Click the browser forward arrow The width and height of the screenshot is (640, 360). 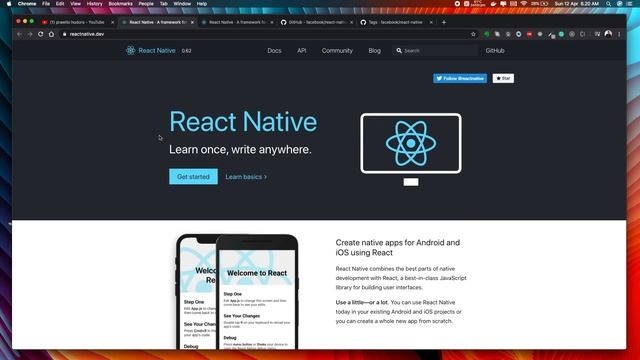pos(30,34)
